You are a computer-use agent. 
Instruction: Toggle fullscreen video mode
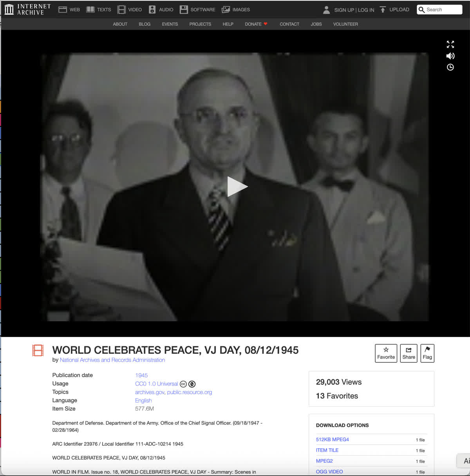tap(450, 44)
